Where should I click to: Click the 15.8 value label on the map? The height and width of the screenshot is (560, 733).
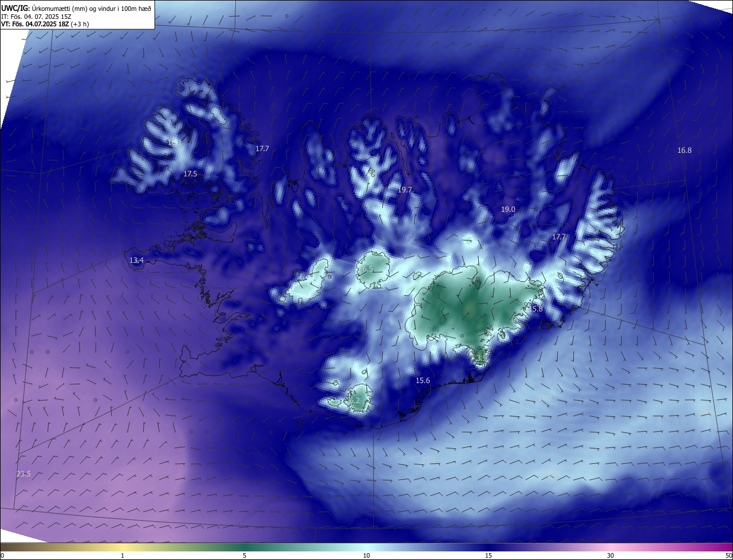535,309
